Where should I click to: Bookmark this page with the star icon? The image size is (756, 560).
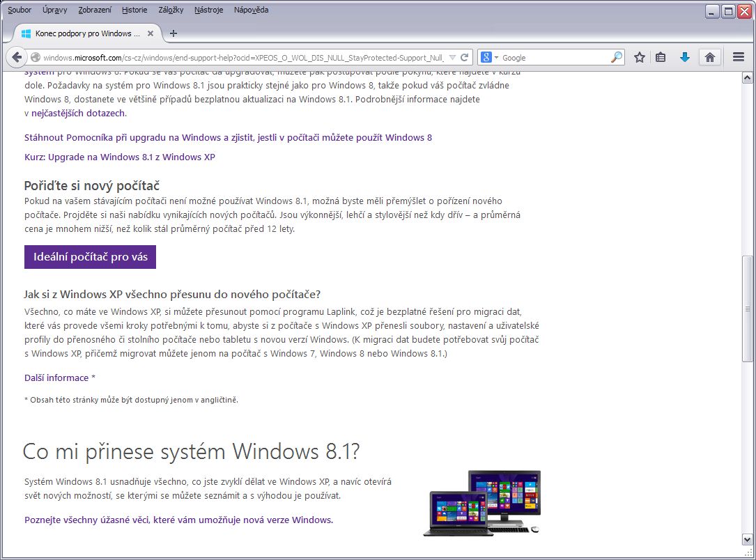[640, 57]
